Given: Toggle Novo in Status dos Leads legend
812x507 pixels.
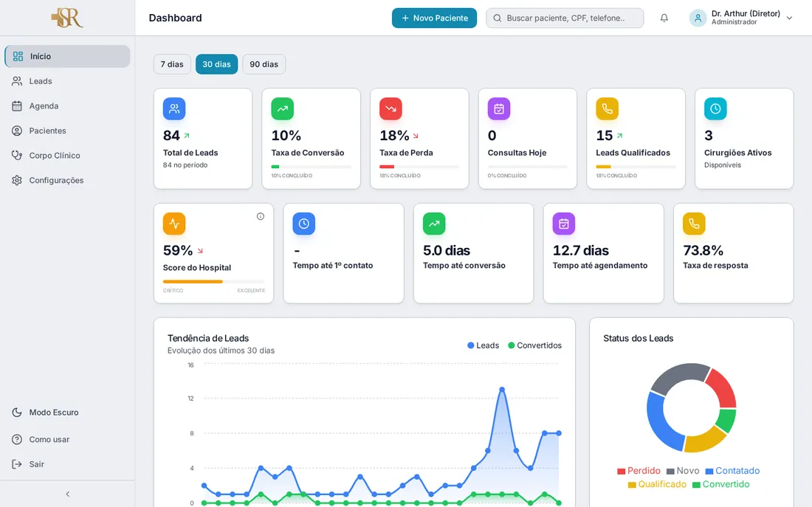Looking at the screenshot, I should 683,471.
